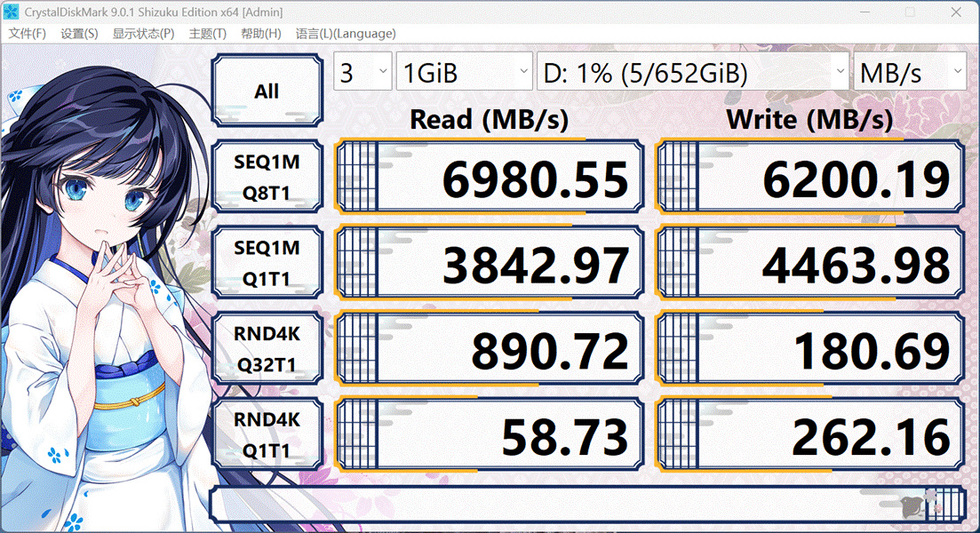Viewport: 980px width, 533px height.
Task: Open the 帮助(H) help menu
Action: (260, 34)
